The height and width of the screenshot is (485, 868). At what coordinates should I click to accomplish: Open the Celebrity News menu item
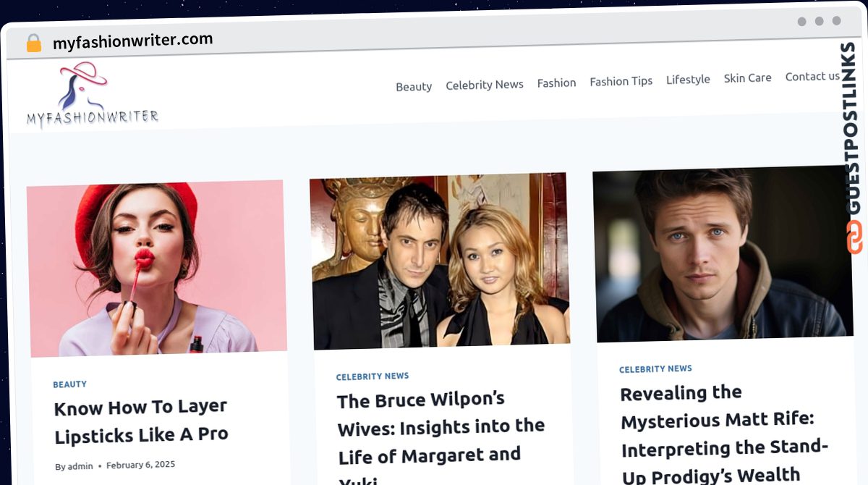pos(485,85)
